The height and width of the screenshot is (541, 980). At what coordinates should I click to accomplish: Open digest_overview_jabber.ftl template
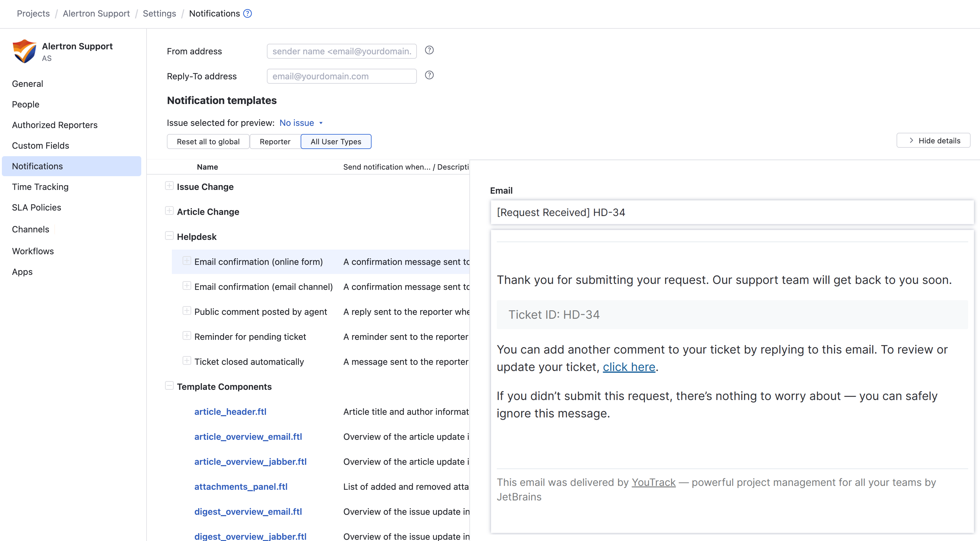coord(250,536)
